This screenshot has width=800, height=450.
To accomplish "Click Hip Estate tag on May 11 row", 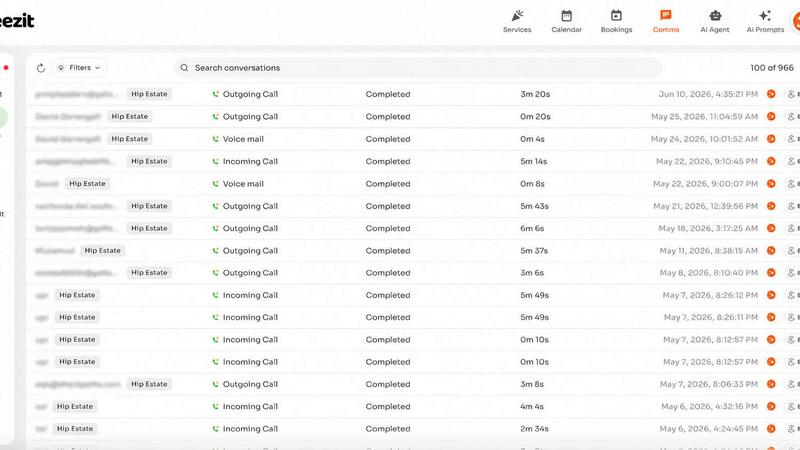I will click(103, 251).
